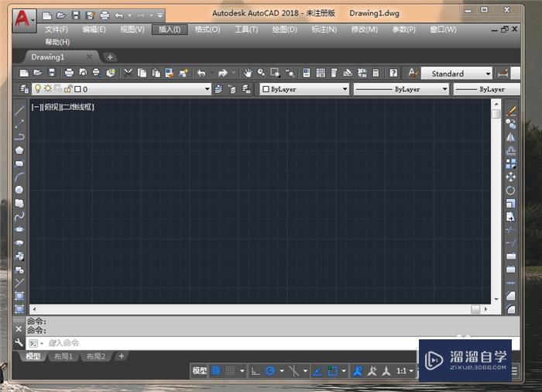Image resolution: width=542 pixels, height=392 pixels.
Task: Click the Print icon in standard toolbar
Action: point(69,73)
